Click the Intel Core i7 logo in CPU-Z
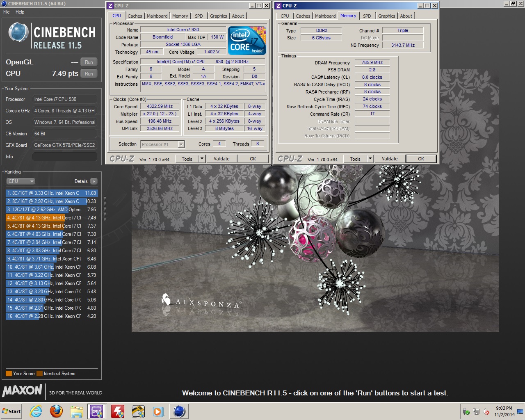The image size is (525, 420). (x=247, y=41)
